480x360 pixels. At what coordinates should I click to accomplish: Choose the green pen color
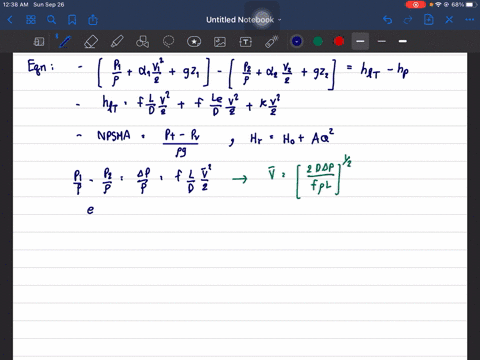[318, 41]
